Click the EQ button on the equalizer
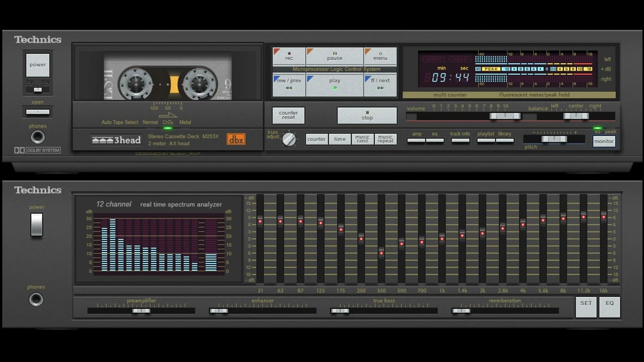644x362 pixels. coord(609,307)
